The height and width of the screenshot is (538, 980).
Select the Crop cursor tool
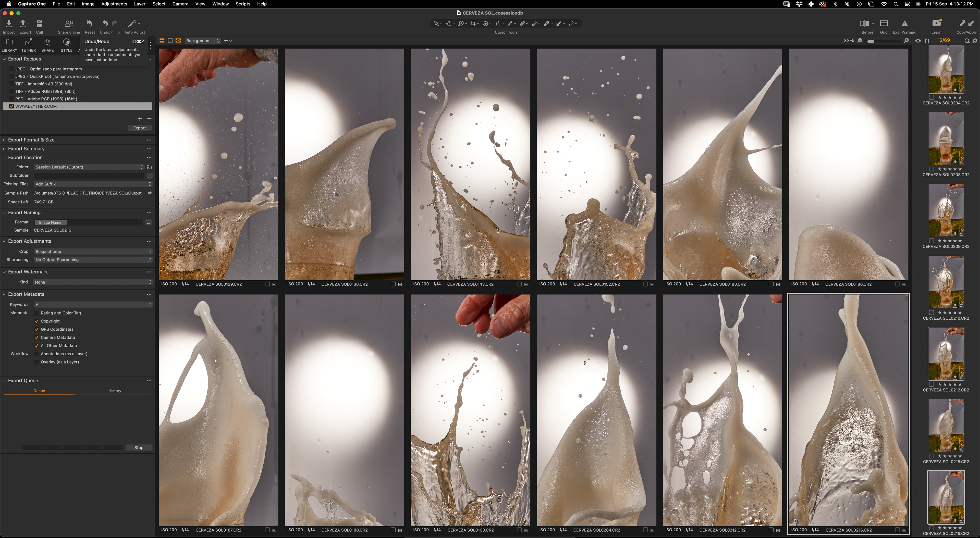click(473, 23)
